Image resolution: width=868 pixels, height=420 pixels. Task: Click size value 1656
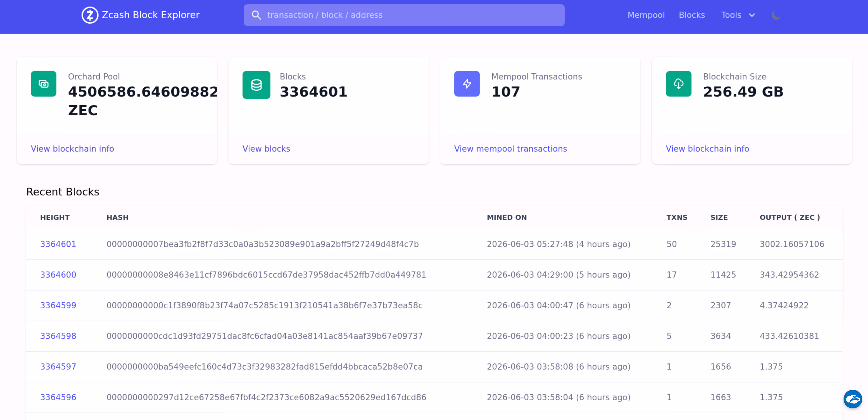(720, 367)
